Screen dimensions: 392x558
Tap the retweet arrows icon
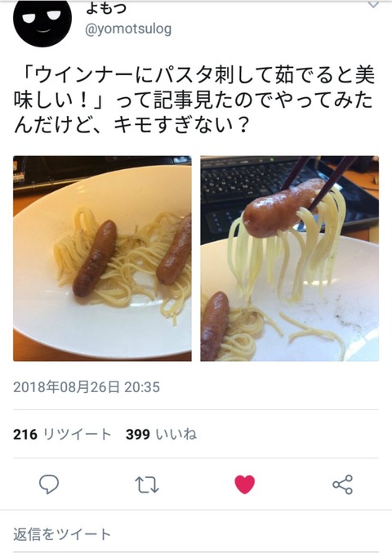[147, 484]
